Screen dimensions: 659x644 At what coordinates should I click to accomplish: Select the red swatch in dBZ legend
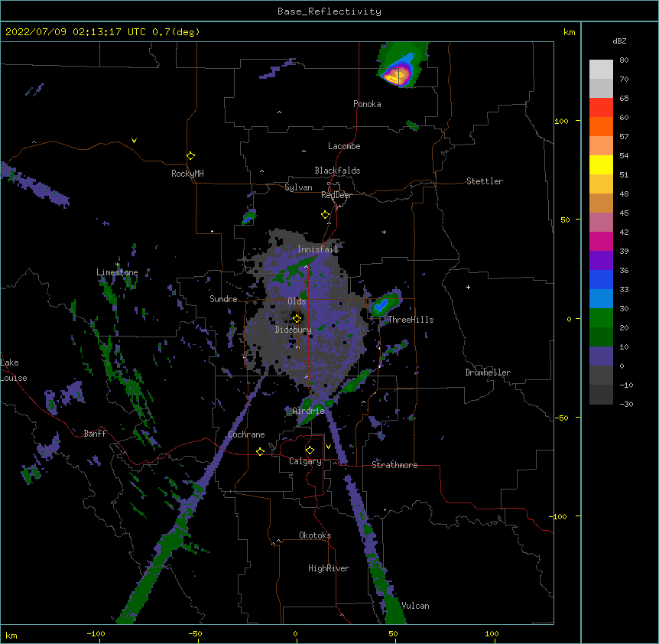pyautogui.click(x=601, y=108)
